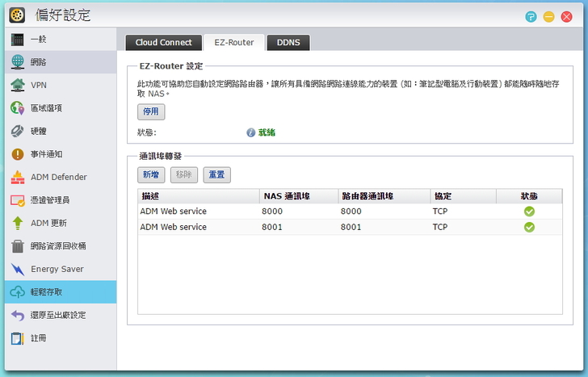Switch to the Cloud Connect tab
Image resolution: width=588 pixels, height=377 pixels.
[164, 43]
